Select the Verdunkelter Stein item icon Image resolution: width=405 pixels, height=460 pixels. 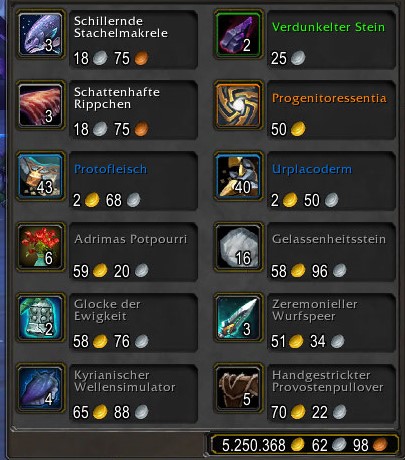pyautogui.click(x=238, y=34)
